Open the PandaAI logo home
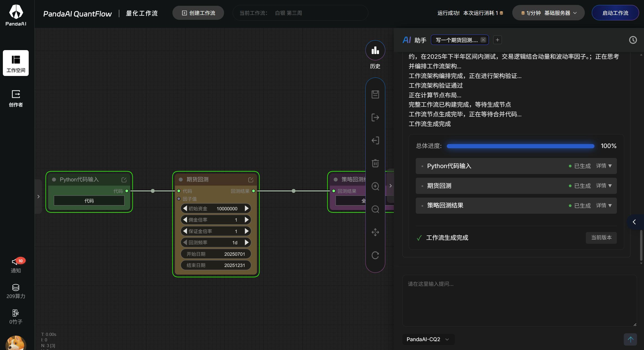Screen dimensions: 644x350 [x=16, y=15]
